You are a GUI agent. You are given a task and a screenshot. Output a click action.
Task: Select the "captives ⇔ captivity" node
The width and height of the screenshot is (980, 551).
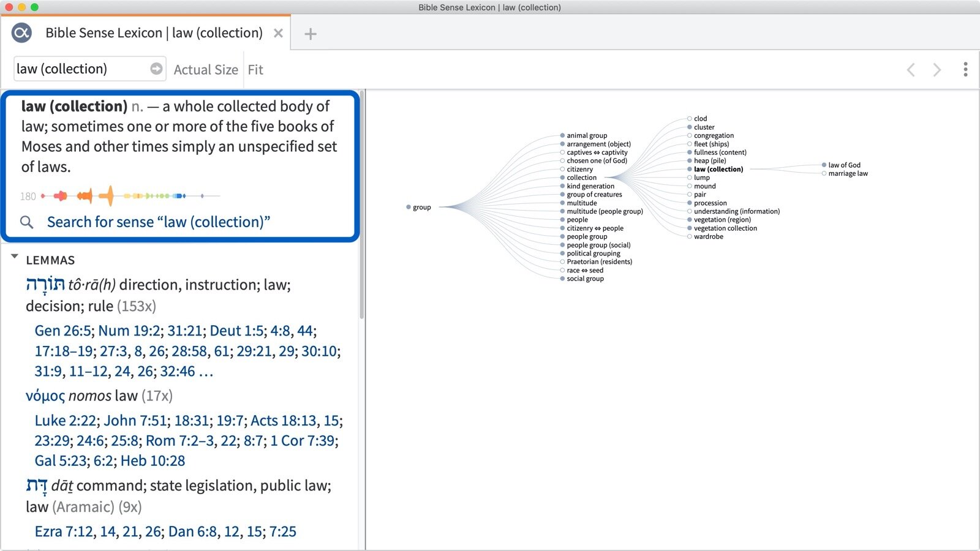click(594, 152)
